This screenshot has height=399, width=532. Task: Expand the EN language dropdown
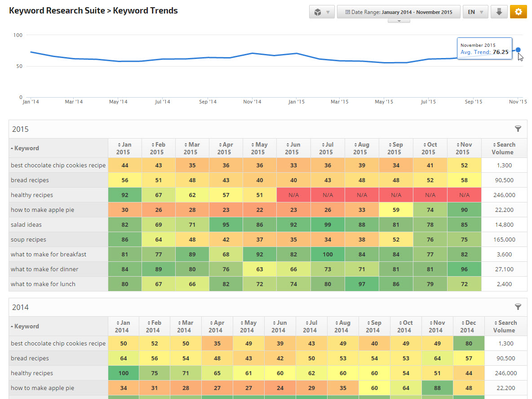(475, 12)
